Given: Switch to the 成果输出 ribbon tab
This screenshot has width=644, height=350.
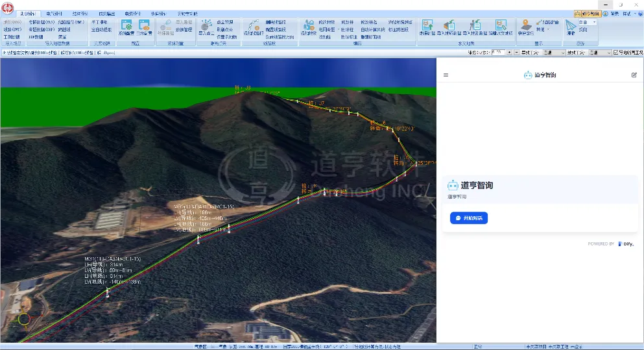Looking at the screenshot, I should [x=108, y=13].
